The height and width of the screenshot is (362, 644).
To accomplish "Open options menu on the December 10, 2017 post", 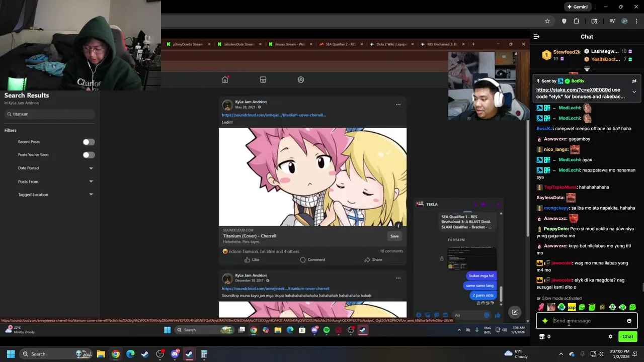I will coord(398,278).
